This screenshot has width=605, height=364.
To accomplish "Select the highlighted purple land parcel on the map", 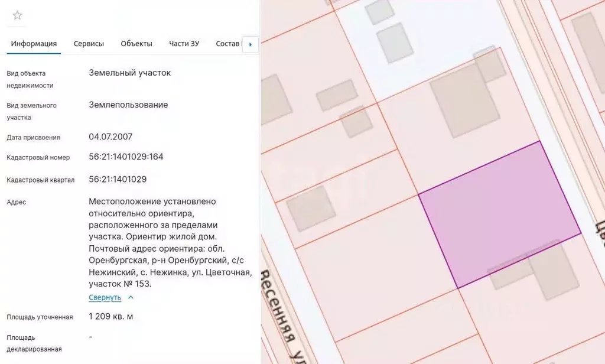I will pos(502,213).
